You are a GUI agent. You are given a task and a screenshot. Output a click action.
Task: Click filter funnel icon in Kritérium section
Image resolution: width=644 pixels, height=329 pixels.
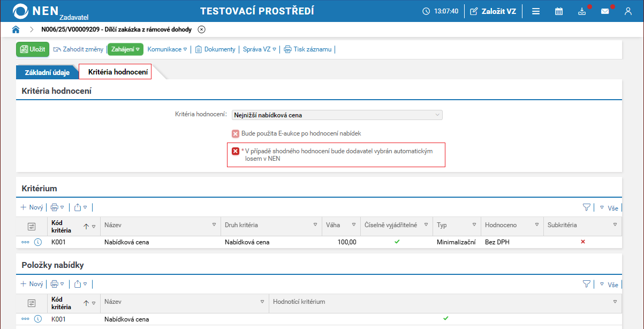tap(586, 207)
